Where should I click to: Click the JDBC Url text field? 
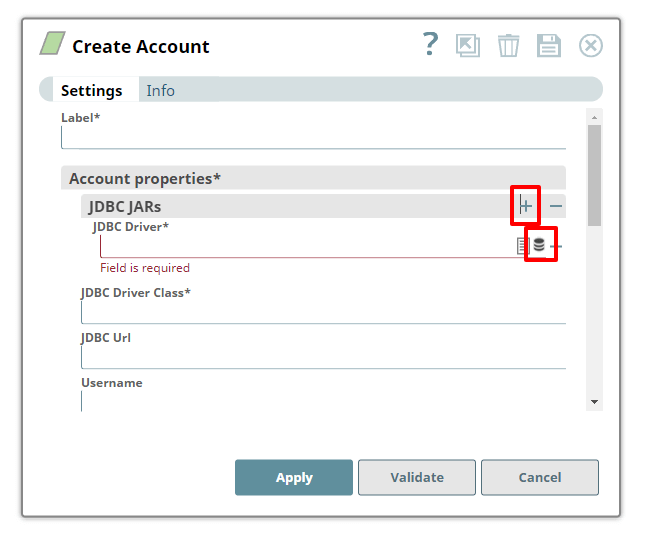click(323, 357)
